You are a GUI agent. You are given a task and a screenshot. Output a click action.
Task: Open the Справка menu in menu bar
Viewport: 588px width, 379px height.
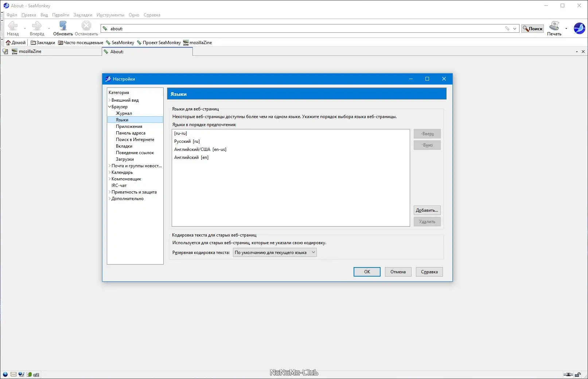pos(152,15)
